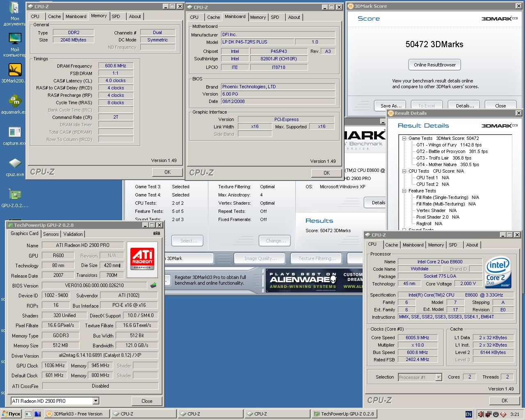Open Mainboard tab in bottom-right CPU-Z window
The width and height of the screenshot is (525, 420).
(x=413, y=245)
